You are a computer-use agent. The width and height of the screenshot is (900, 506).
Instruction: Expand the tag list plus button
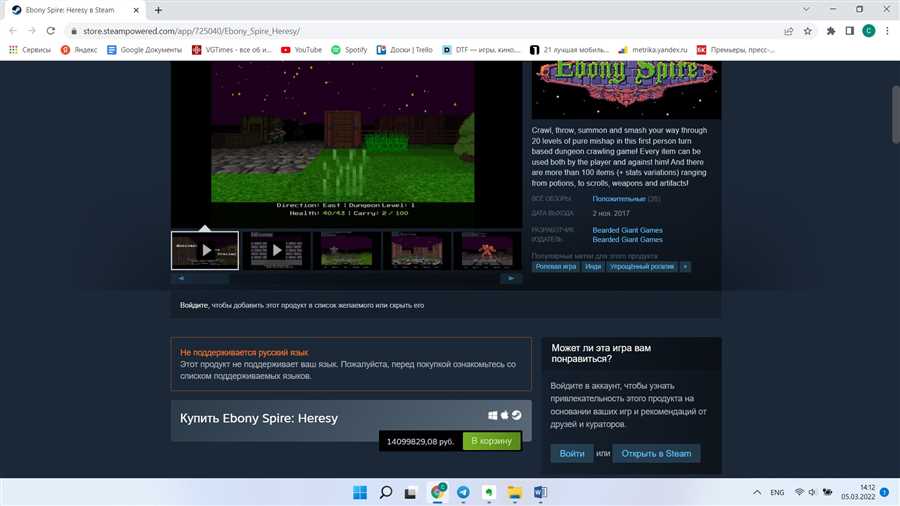pyautogui.click(x=685, y=267)
